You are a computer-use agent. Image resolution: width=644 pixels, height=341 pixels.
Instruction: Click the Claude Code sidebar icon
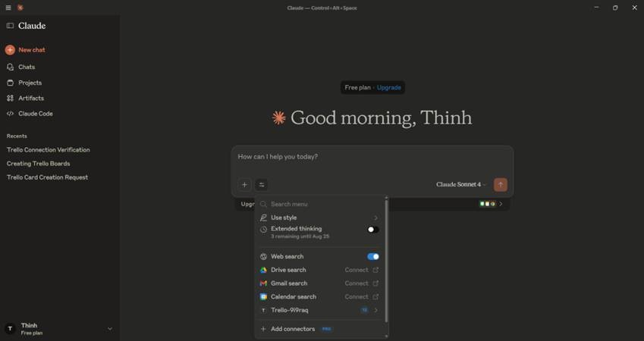[10, 114]
